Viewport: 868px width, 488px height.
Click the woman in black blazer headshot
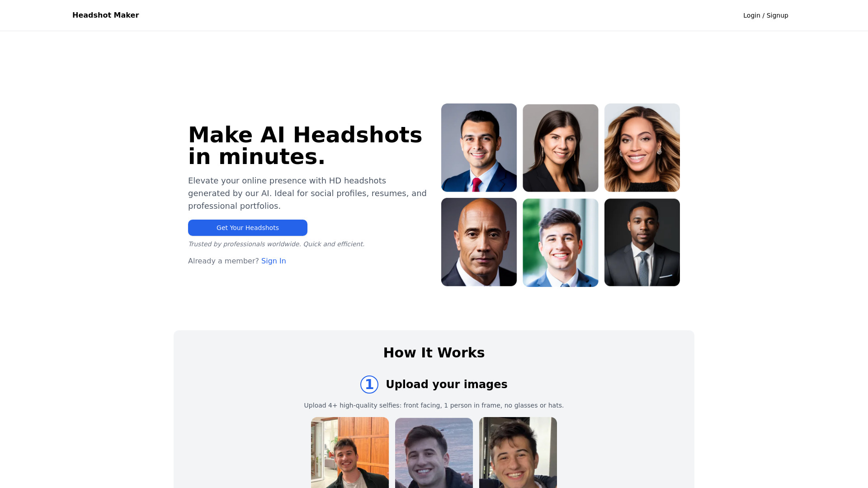tap(561, 147)
